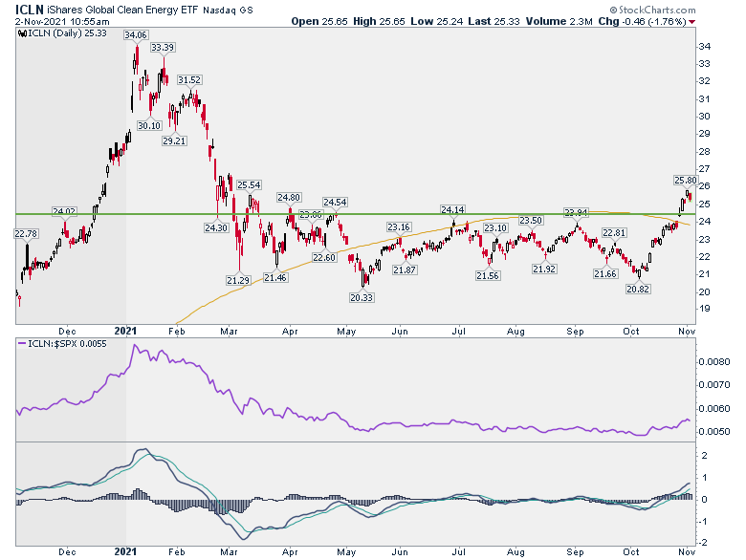Click the 0.0080 ratio axis value

(x=714, y=362)
